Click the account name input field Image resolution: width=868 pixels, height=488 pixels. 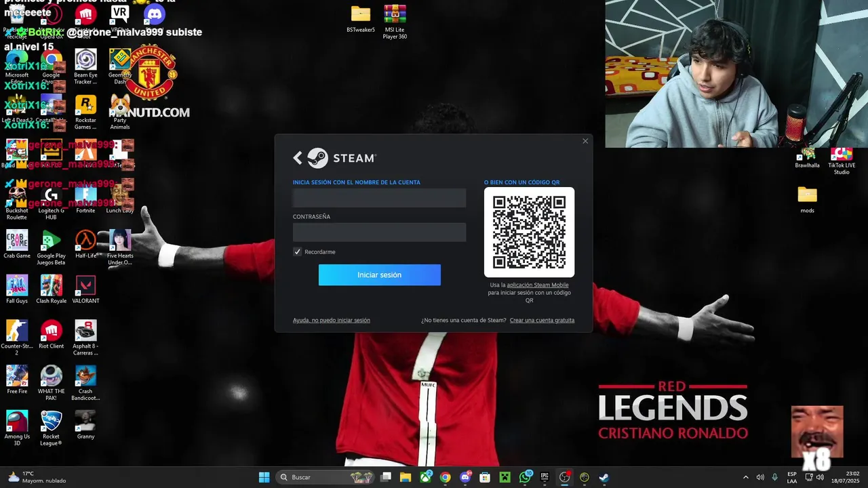click(379, 198)
